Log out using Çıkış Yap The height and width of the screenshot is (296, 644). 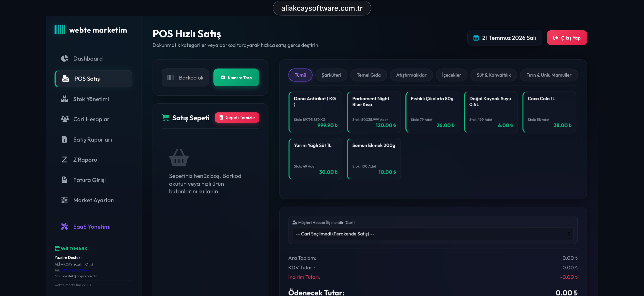pyautogui.click(x=567, y=38)
